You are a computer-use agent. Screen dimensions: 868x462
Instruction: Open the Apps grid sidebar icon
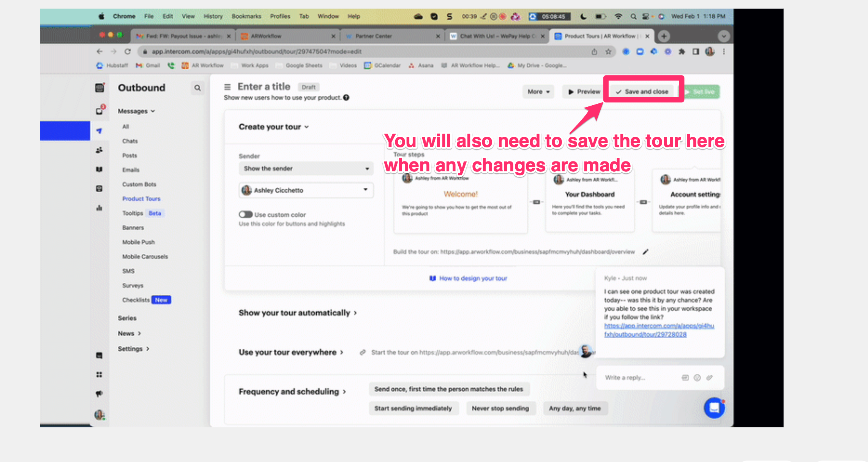[99, 375]
